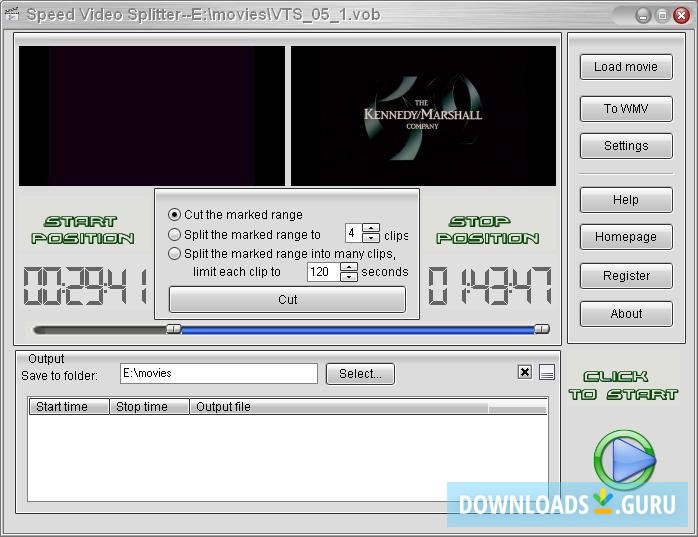
Task: Click Select... to choose output folder
Action: point(360,374)
